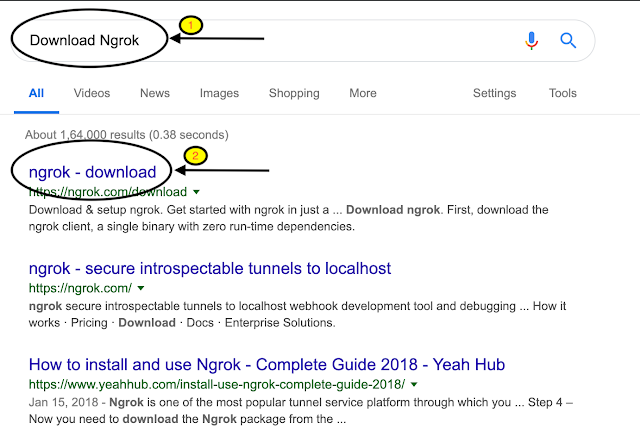Click the green yeahhub.com URL text
Image resolution: width=640 pixels, height=448 pixels.
(216, 383)
